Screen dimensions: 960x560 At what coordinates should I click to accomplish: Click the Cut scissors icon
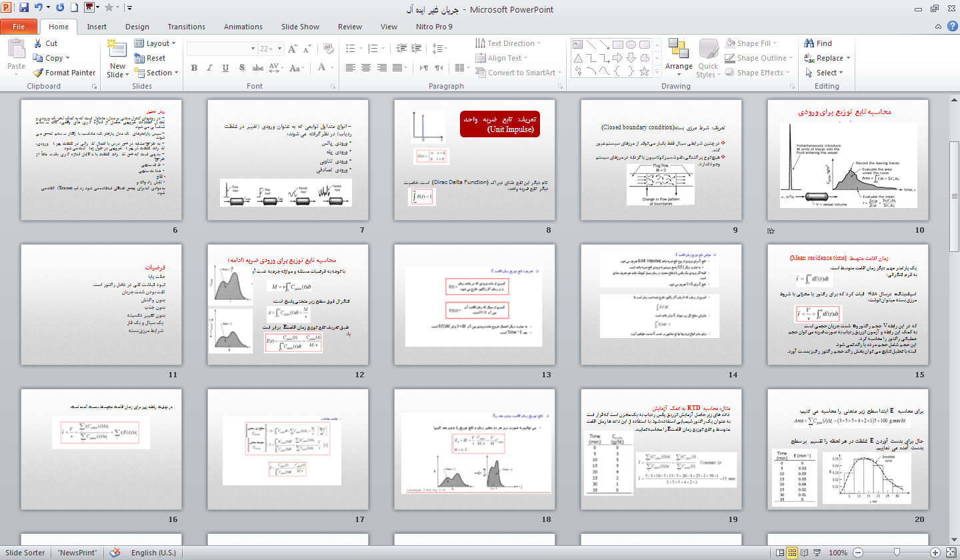pyautogui.click(x=39, y=43)
